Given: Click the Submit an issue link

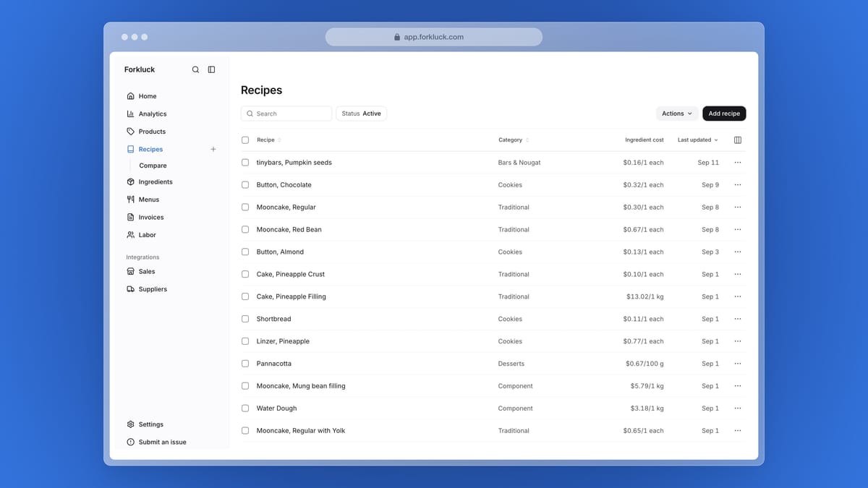Looking at the screenshot, I should pyautogui.click(x=162, y=442).
